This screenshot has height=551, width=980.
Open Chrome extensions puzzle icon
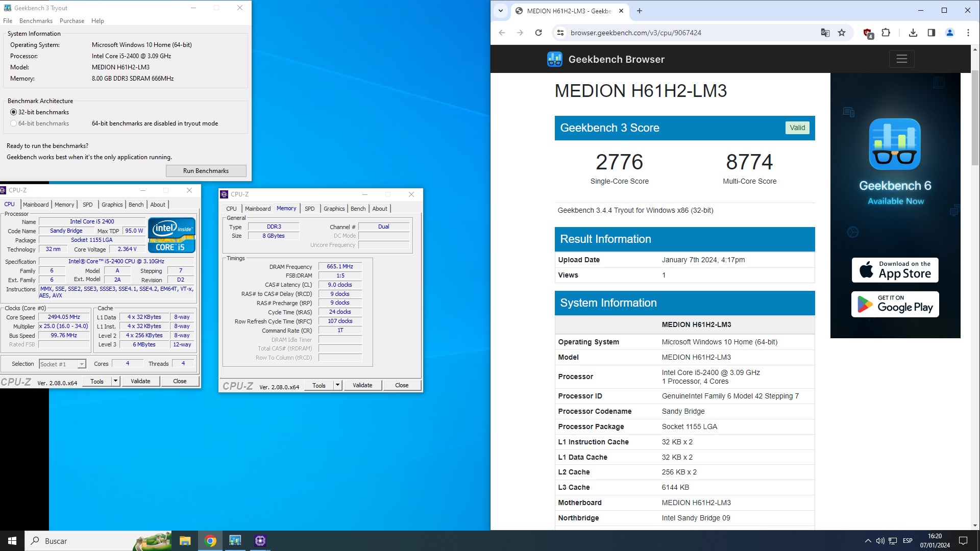(x=886, y=33)
